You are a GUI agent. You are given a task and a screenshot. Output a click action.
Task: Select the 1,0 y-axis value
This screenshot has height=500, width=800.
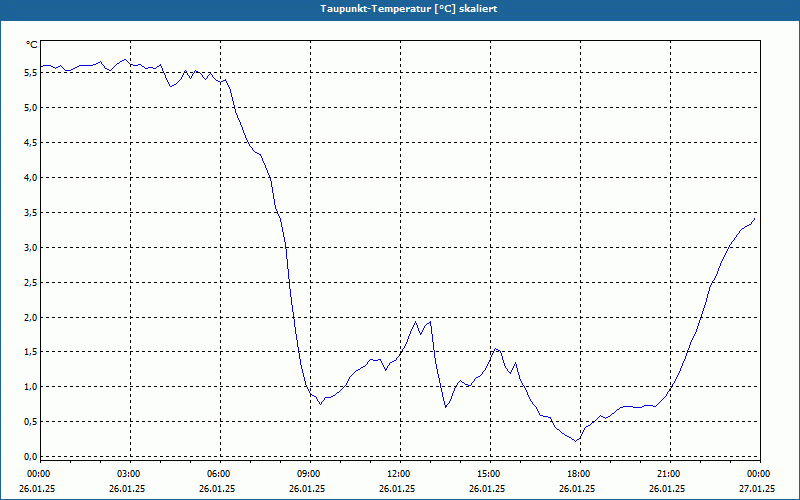(x=31, y=387)
